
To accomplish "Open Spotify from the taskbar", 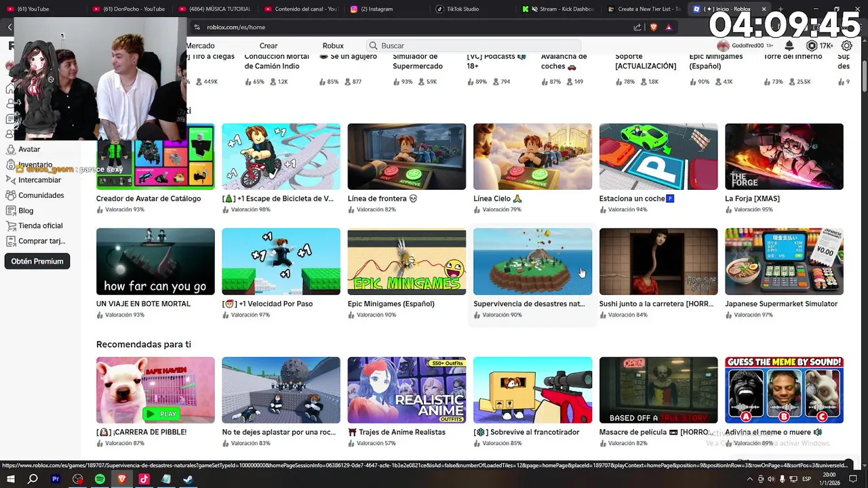I will [100, 479].
